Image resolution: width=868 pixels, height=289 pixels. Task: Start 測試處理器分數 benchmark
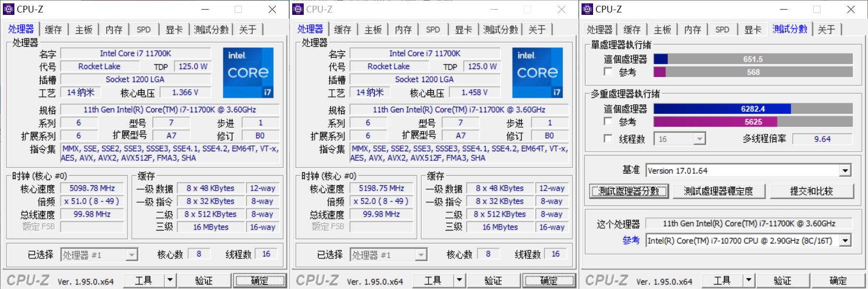629,191
